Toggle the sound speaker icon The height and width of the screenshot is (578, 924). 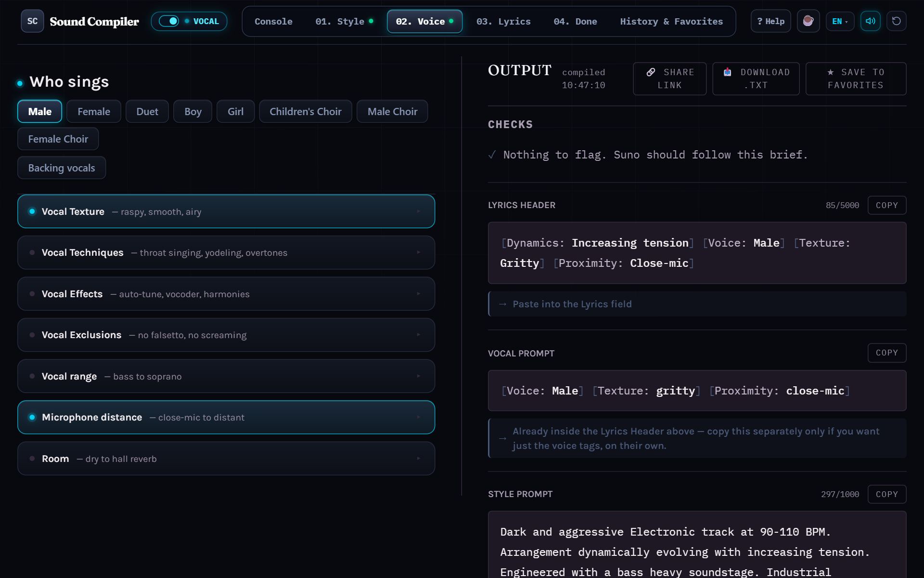coord(870,21)
